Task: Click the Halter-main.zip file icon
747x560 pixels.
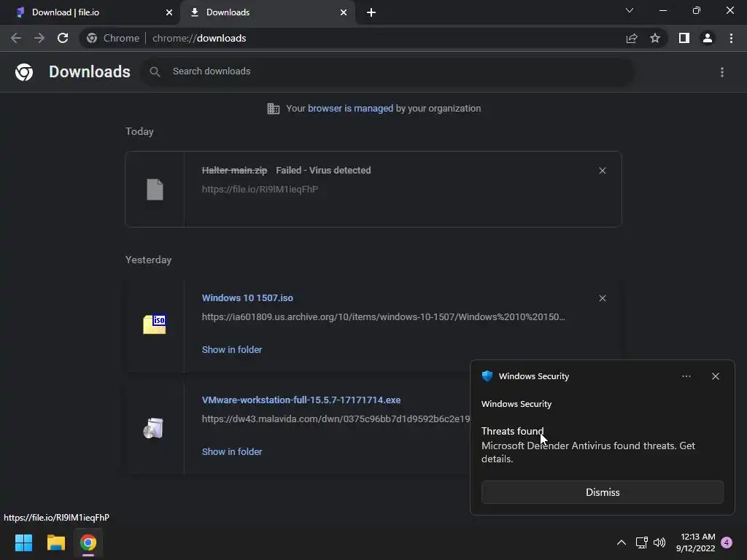Action: 155,190
